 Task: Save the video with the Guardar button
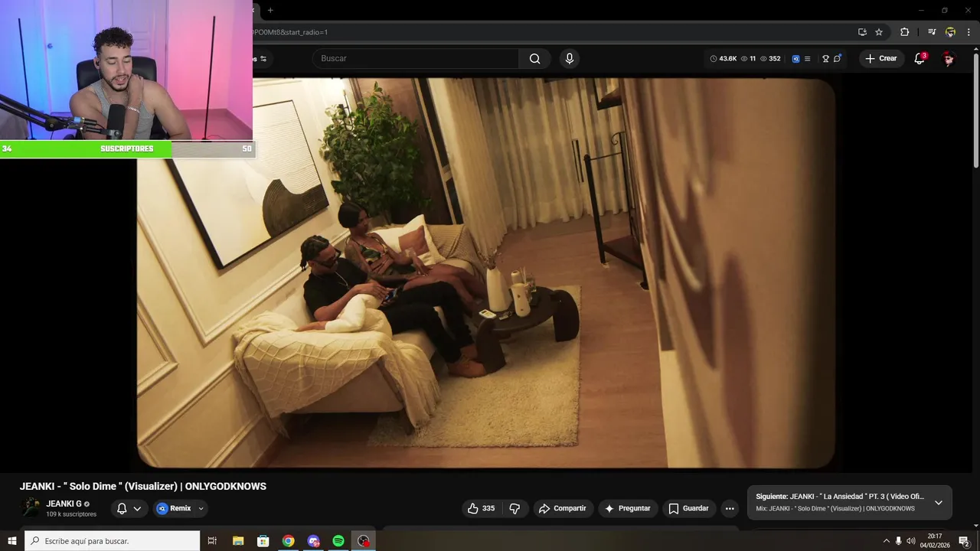(688, 508)
